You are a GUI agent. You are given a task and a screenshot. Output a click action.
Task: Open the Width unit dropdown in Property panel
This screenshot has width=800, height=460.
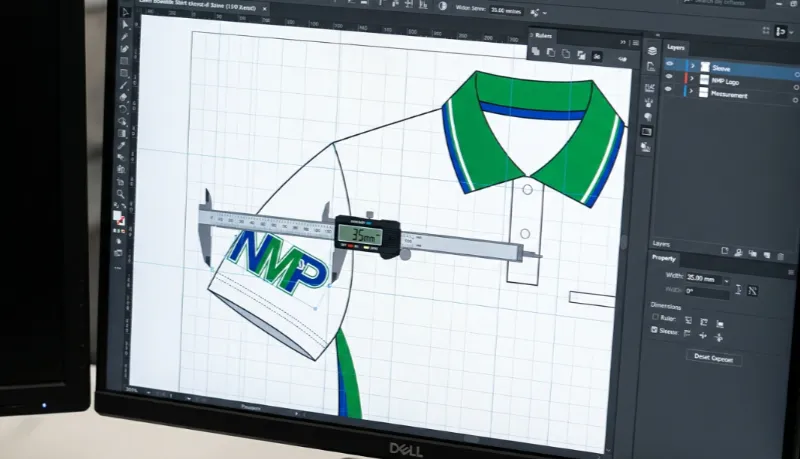pyautogui.click(x=727, y=281)
